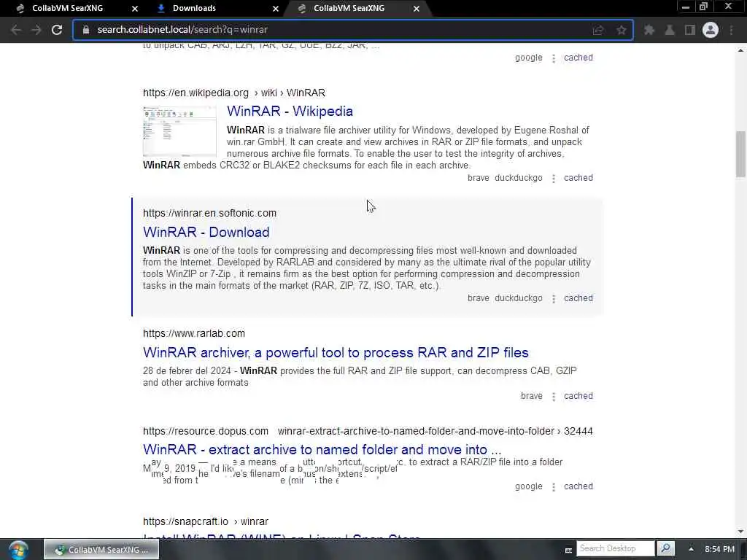
Task: Click the WinRAR Wikipedia thumbnail image
Action: point(179,131)
